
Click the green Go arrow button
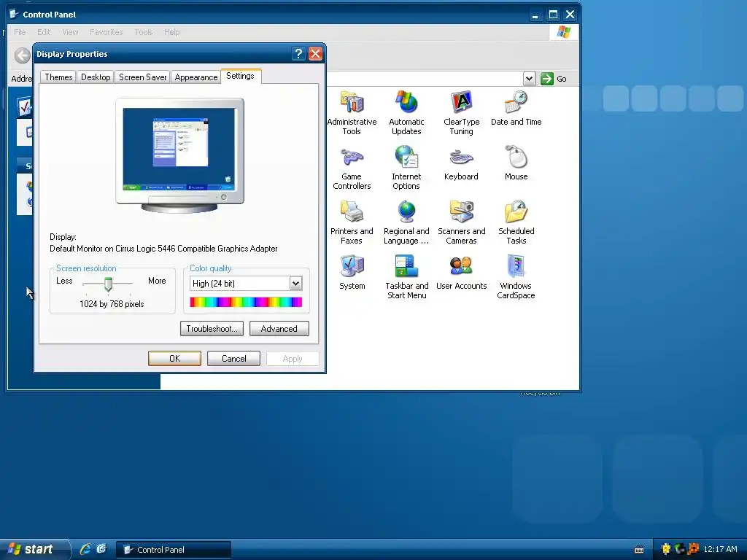tap(547, 79)
